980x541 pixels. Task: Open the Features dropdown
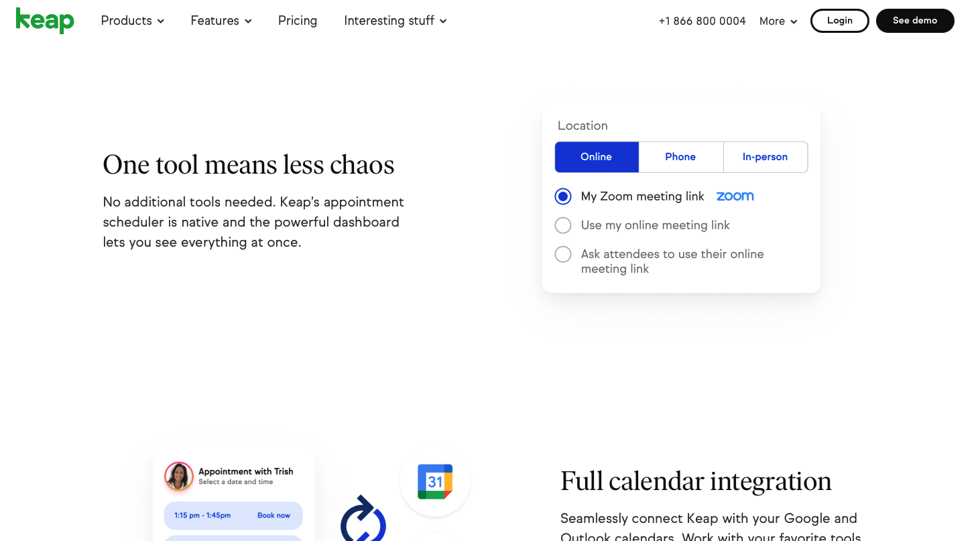(x=221, y=21)
